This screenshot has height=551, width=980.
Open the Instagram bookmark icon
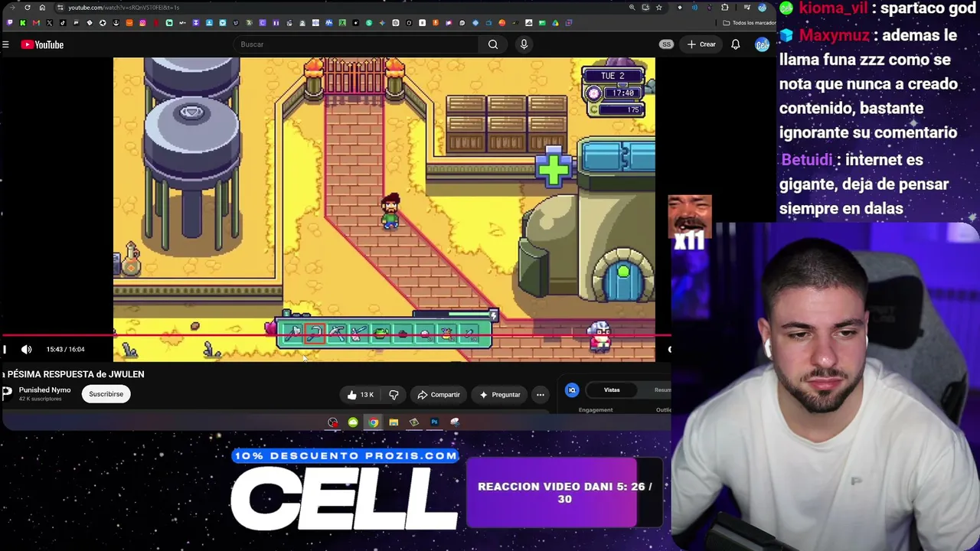coord(142,23)
